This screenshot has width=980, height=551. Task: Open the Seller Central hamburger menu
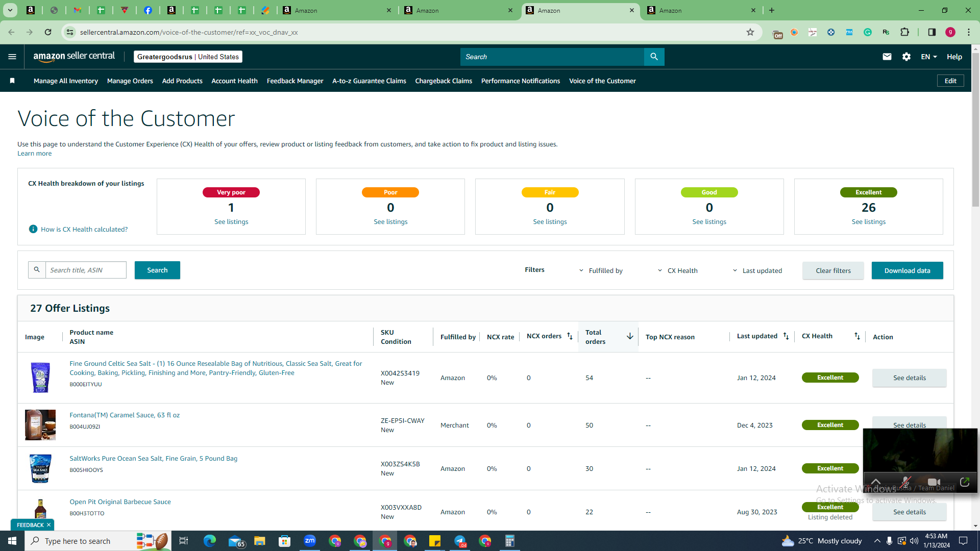pos(12,57)
